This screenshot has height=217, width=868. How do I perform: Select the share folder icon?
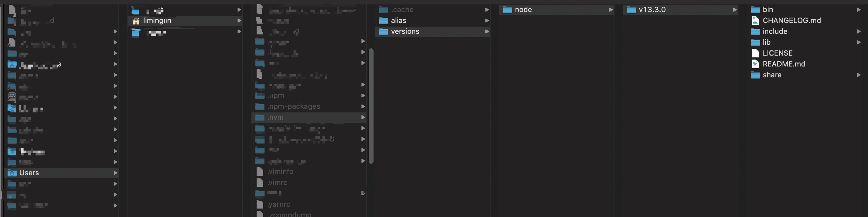point(756,75)
